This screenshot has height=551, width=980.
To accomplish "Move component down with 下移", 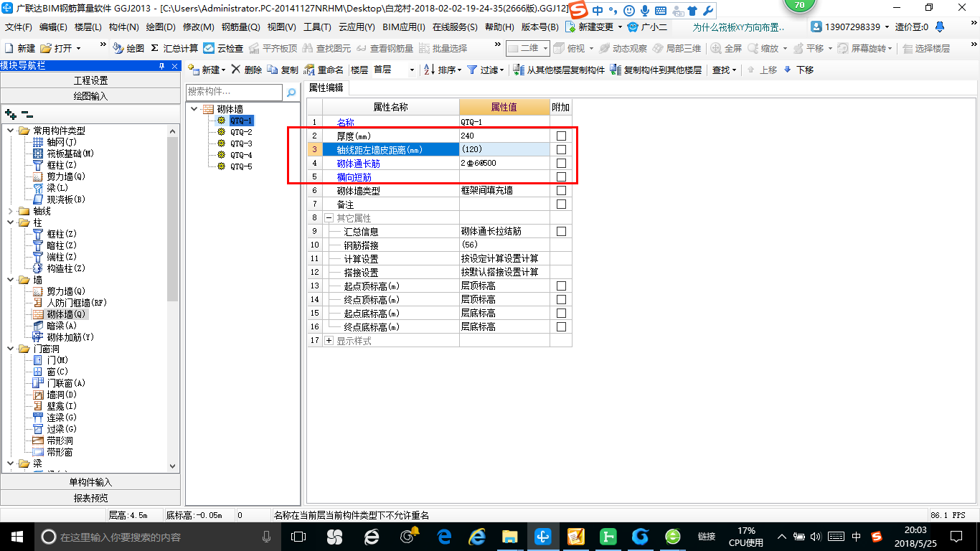I will 798,70.
